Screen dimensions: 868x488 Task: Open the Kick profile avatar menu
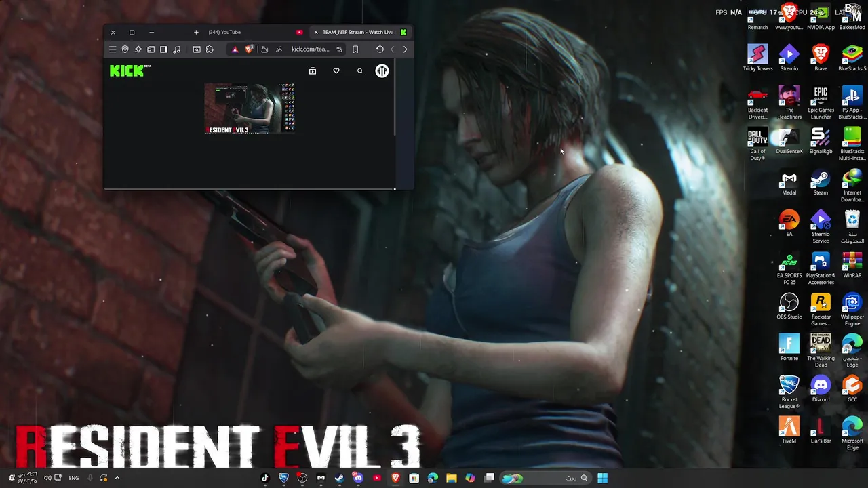[x=382, y=70]
